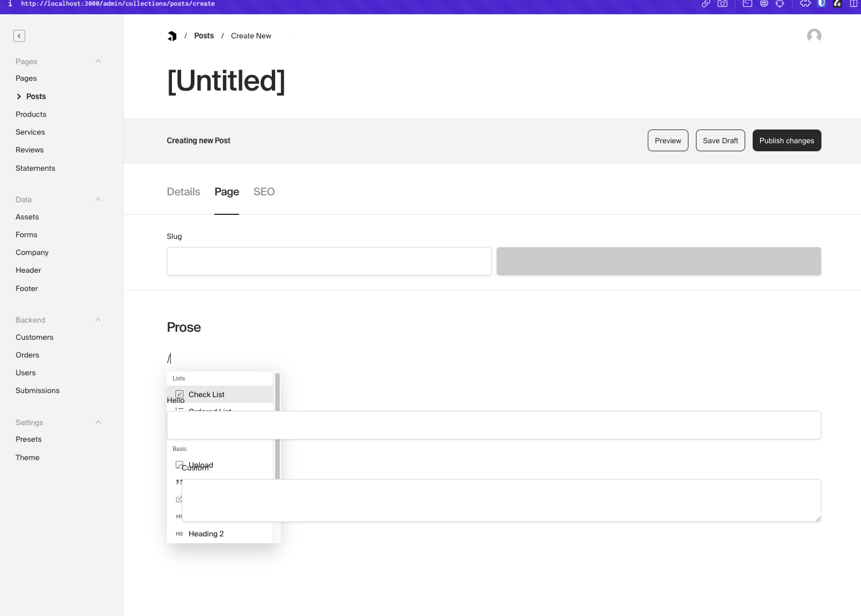The width and height of the screenshot is (861, 616).
Task: Click the crosshair target icon in the toolbar
Action: (x=780, y=4)
